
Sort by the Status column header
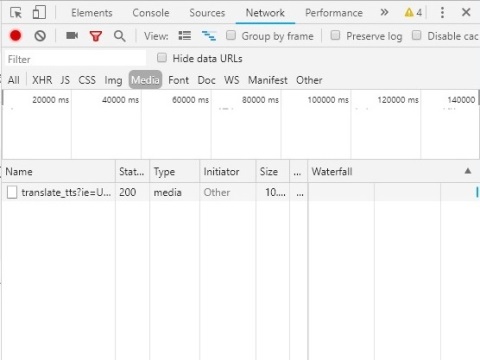point(132,171)
